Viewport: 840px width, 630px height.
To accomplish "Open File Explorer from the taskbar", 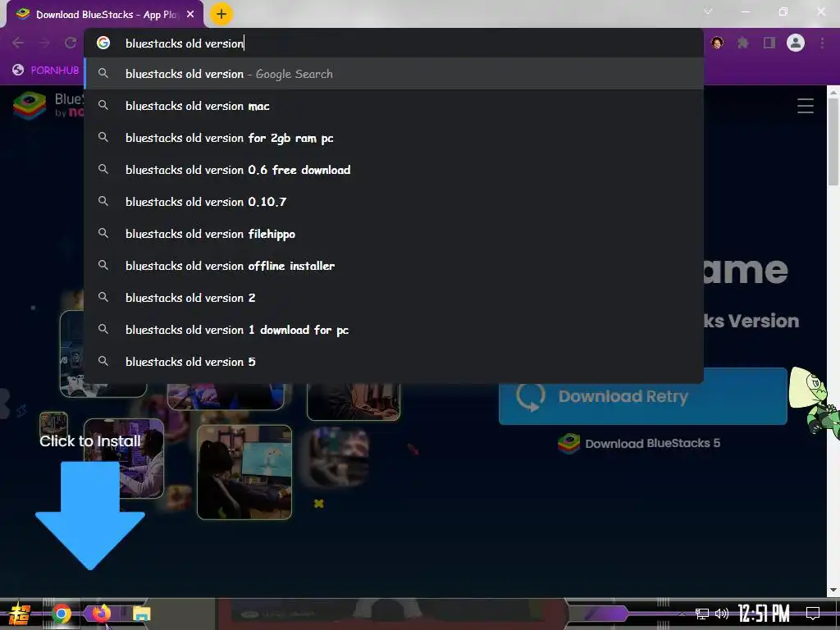I will (141, 614).
